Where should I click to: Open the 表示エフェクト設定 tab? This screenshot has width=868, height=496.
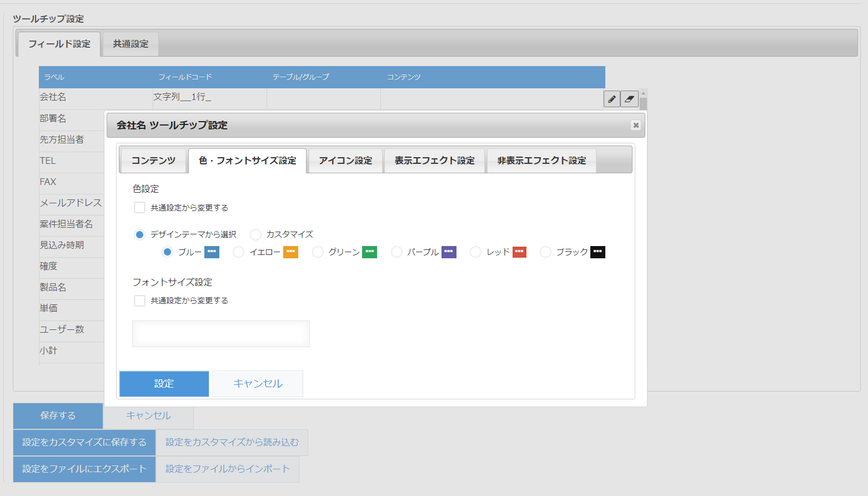434,160
